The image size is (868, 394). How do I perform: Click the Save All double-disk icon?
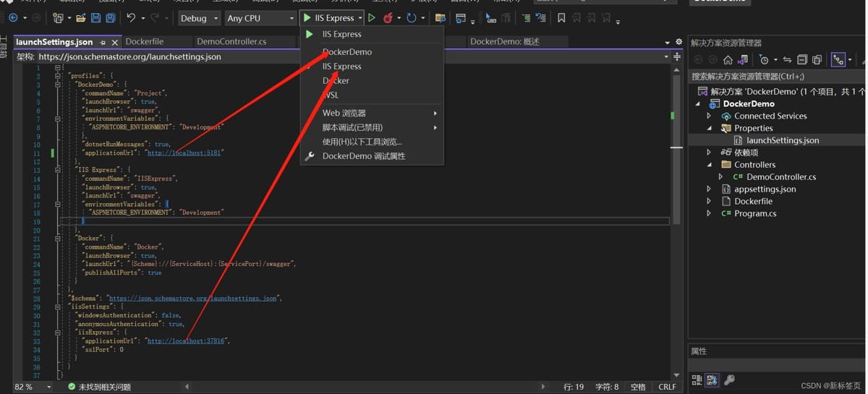pyautogui.click(x=110, y=17)
